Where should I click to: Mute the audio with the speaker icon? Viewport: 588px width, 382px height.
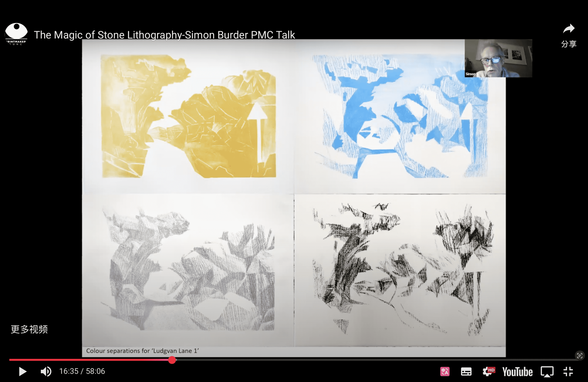[x=46, y=371]
